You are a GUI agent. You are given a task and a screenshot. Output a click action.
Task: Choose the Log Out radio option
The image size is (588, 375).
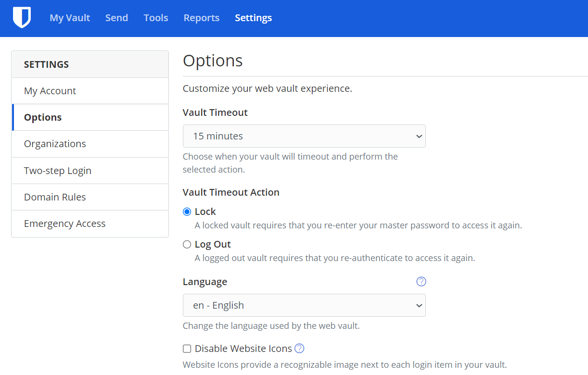[x=187, y=245]
